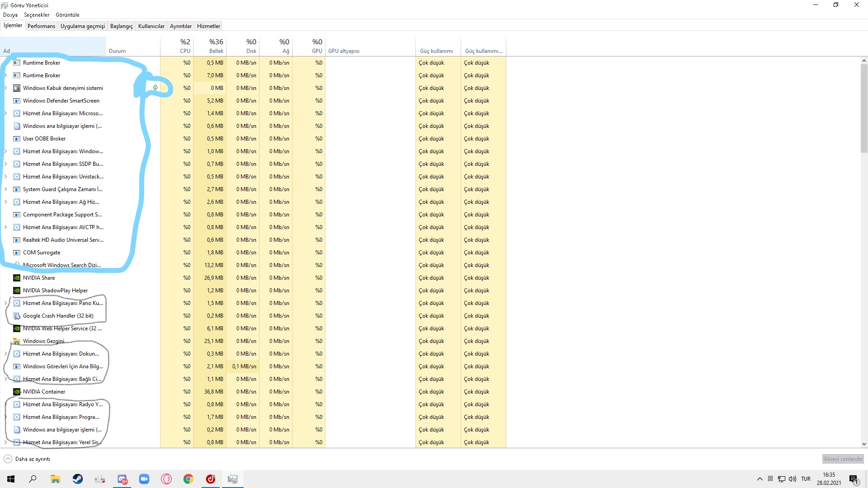
Task: Click the Realtek HD Audio Universal Service icon
Action: (17, 240)
